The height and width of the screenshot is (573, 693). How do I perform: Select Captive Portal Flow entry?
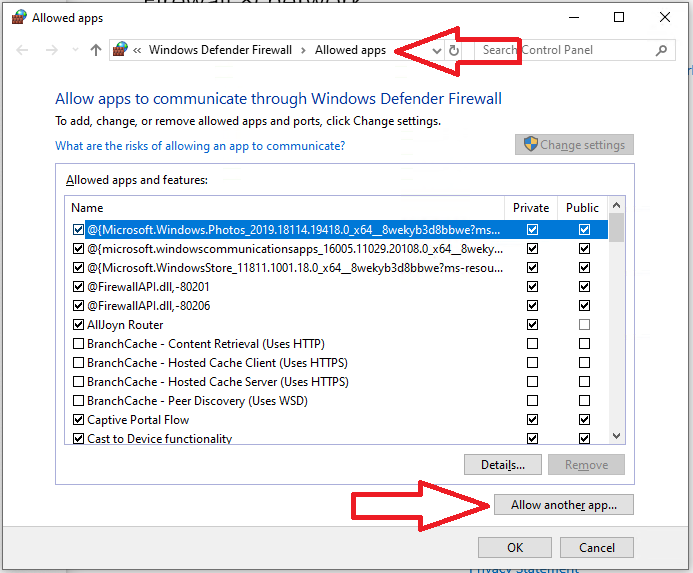[x=138, y=420]
